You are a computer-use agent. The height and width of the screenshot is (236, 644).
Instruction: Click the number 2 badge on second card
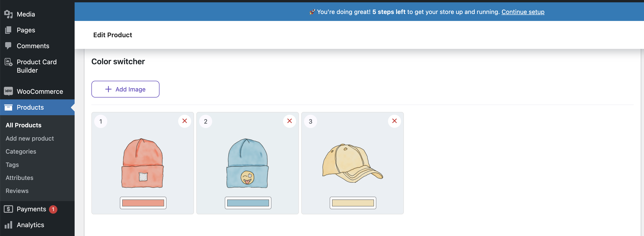pyautogui.click(x=205, y=121)
